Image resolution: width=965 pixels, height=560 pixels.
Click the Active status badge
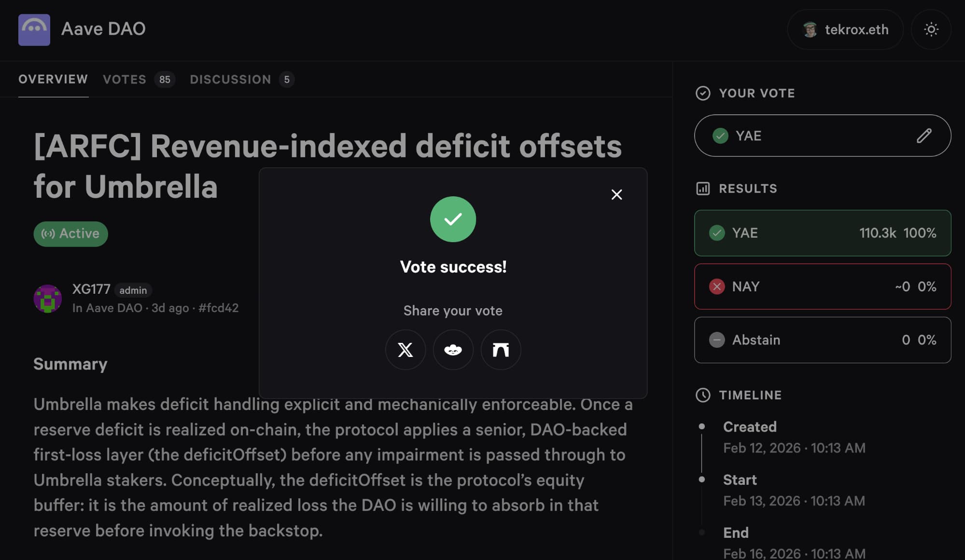click(x=70, y=234)
